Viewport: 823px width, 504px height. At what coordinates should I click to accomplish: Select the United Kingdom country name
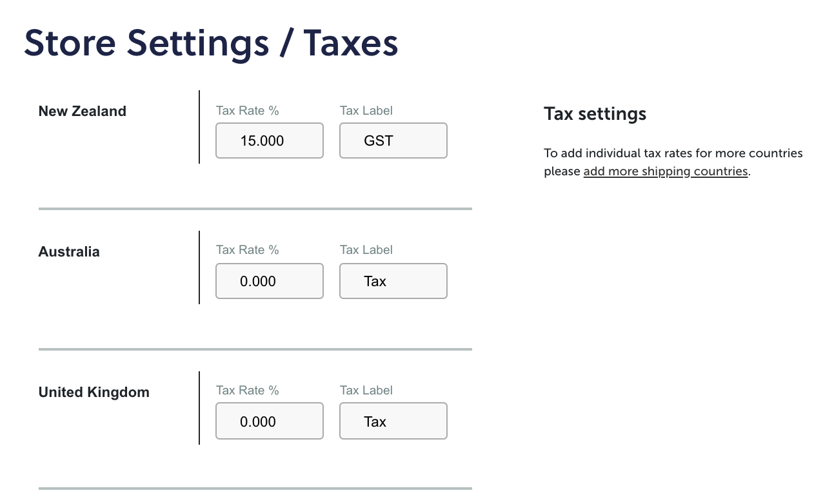(94, 393)
